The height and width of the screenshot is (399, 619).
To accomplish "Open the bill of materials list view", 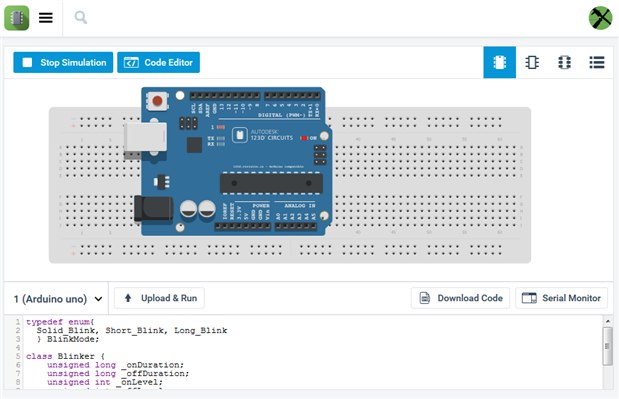I will (596, 62).
